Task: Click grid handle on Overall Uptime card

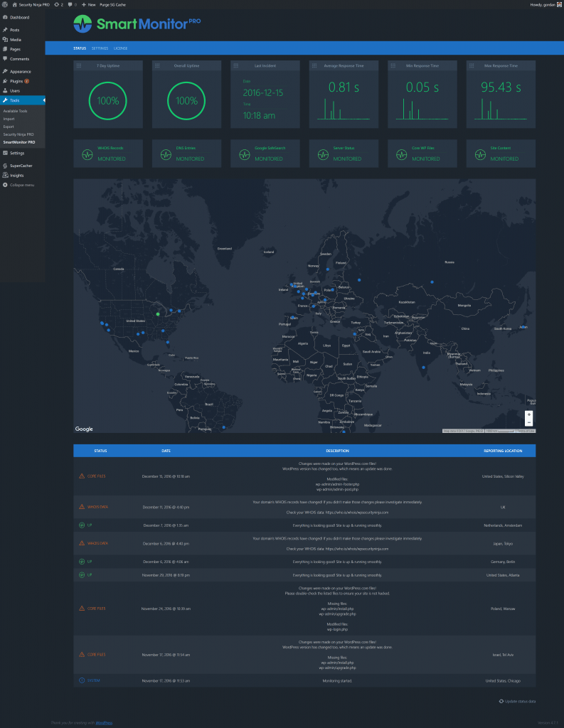Action: click(x=157, y=65)
